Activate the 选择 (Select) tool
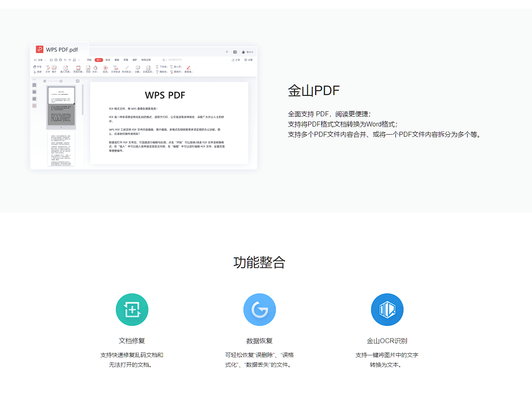This screenshot has height=410, width=532. tap(35, 71)
